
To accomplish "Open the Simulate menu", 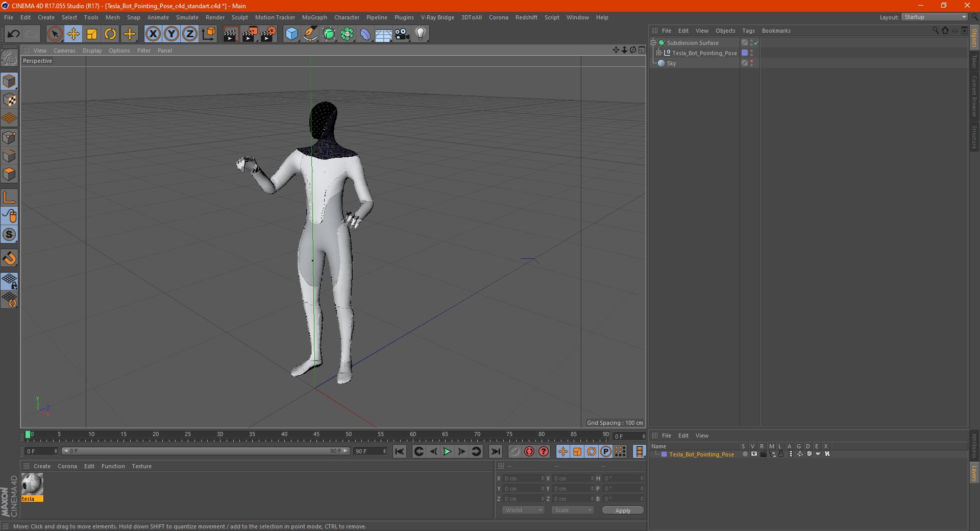I will click(x=187, y=17).
